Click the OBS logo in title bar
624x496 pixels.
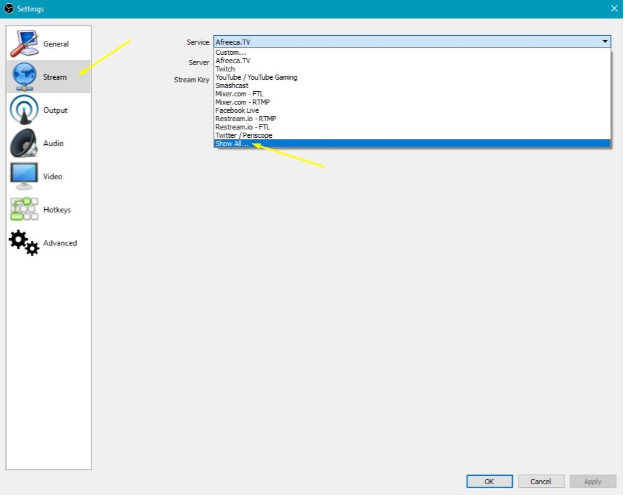(8, 8)
